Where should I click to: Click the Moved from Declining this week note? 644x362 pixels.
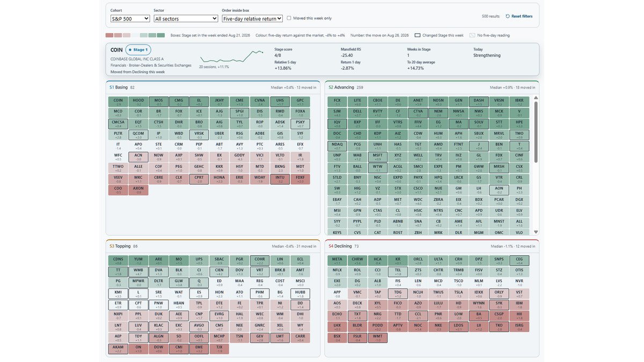coord(138,71)
